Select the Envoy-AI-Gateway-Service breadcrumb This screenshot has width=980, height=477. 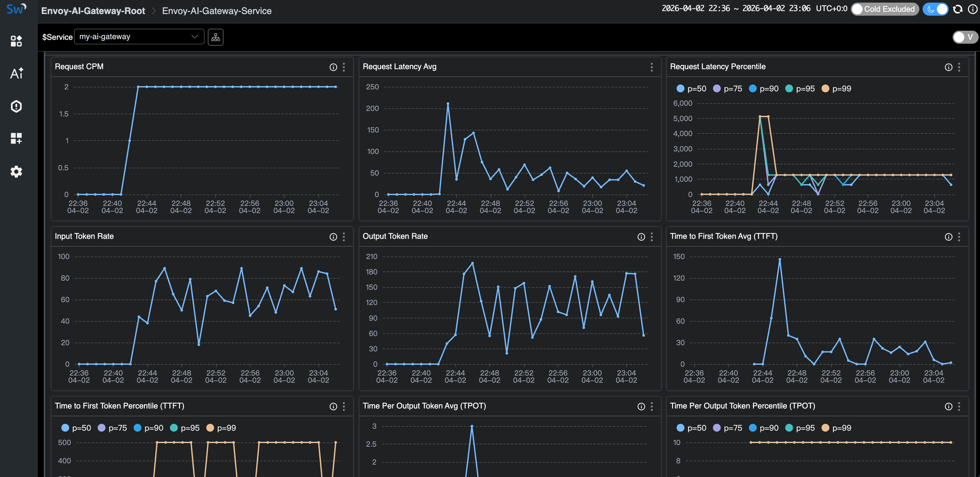pyautogui.click(x=217, y=11)
